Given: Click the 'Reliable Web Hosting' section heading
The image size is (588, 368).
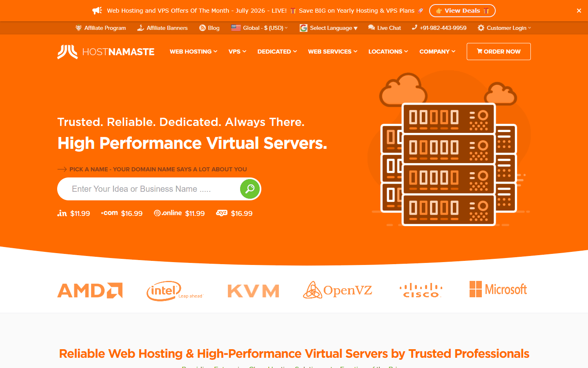Looking at the screenshot, I should [x=294, y=354].
